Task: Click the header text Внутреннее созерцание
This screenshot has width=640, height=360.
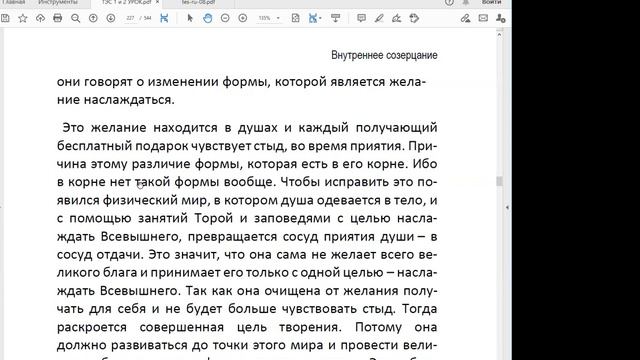Action: click(x=384, y=55)
